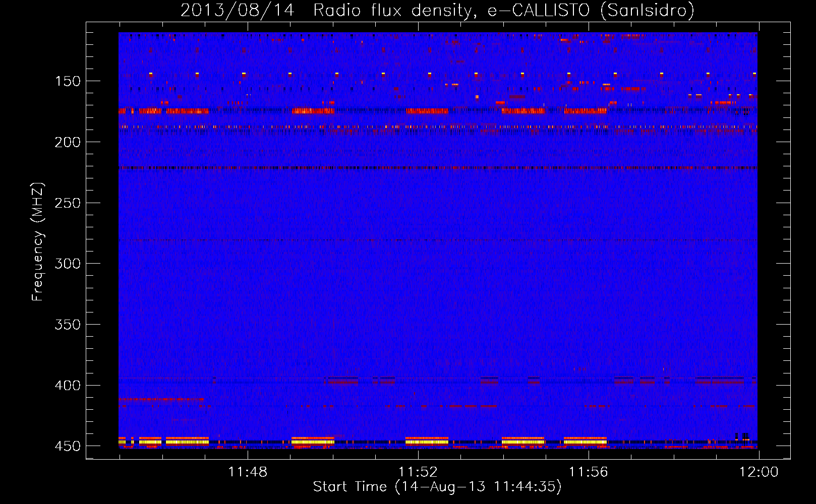Click the "11:48" time tick label

(248, 472)
